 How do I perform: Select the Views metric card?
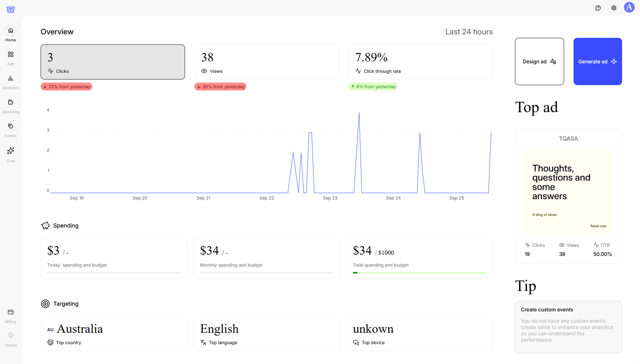tap(266, 62)
